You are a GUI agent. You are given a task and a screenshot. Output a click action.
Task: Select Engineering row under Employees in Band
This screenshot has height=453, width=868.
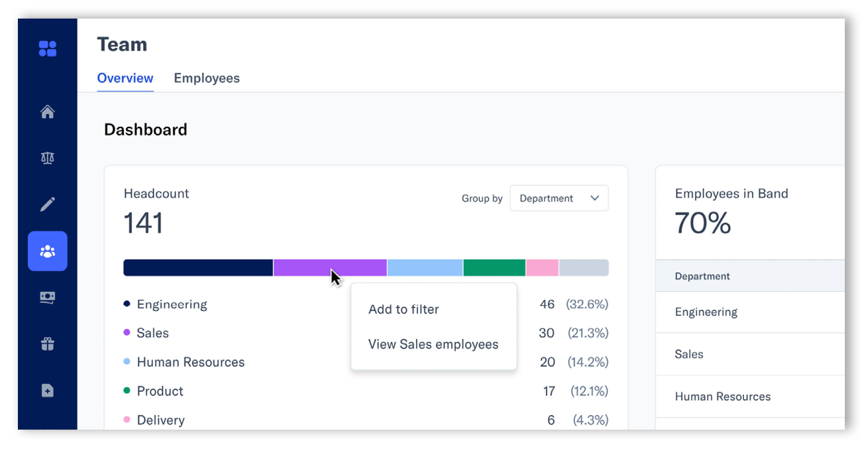click(706, 312)
